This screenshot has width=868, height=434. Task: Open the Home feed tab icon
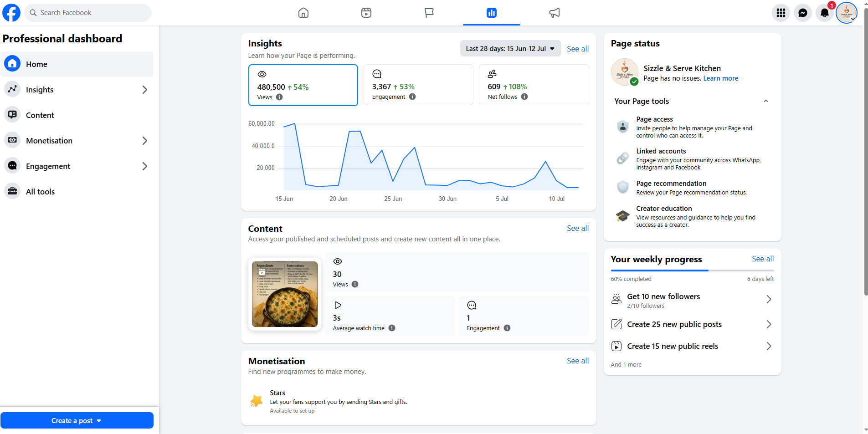coord(303,13)
